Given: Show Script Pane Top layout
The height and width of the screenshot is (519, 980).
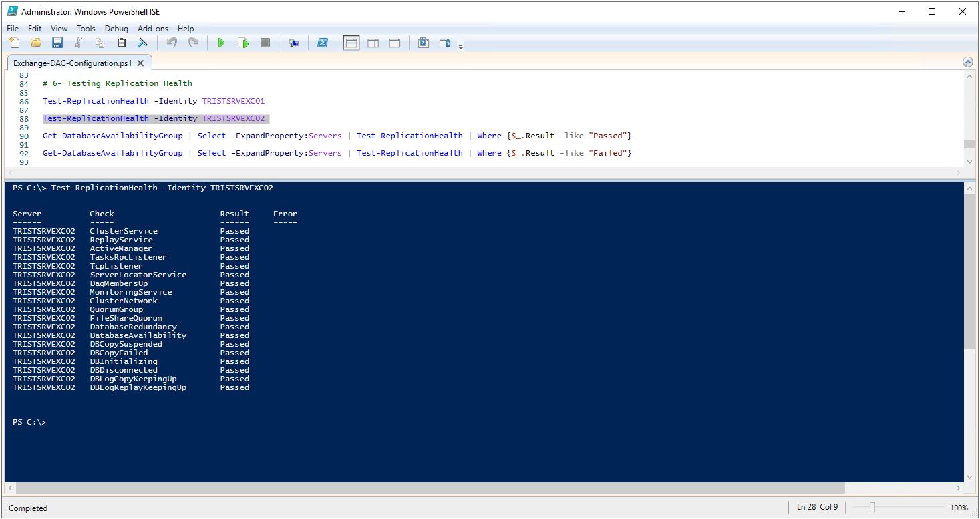Looking at the screenshot, I should pyautogui.click(x=351, y=43).
